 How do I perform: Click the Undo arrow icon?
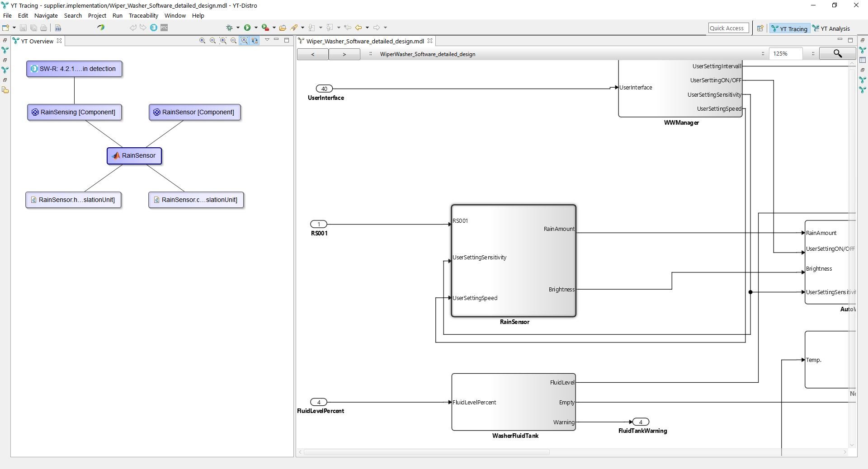pos(133,28)
